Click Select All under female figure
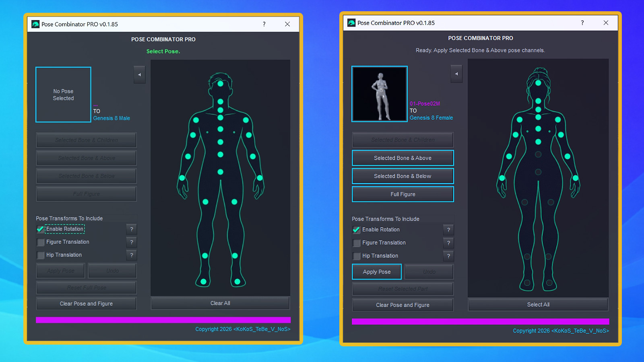 (x=538, y=304)
